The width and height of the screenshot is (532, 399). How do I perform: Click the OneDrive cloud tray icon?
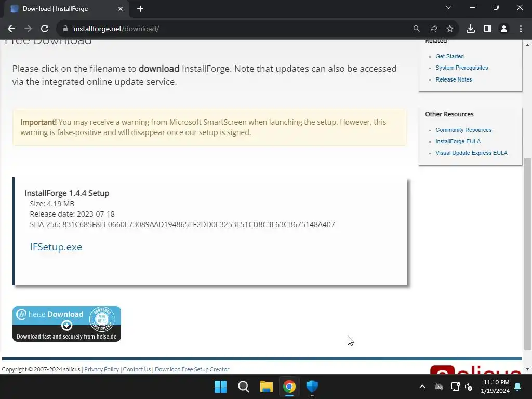click(438, 387)
